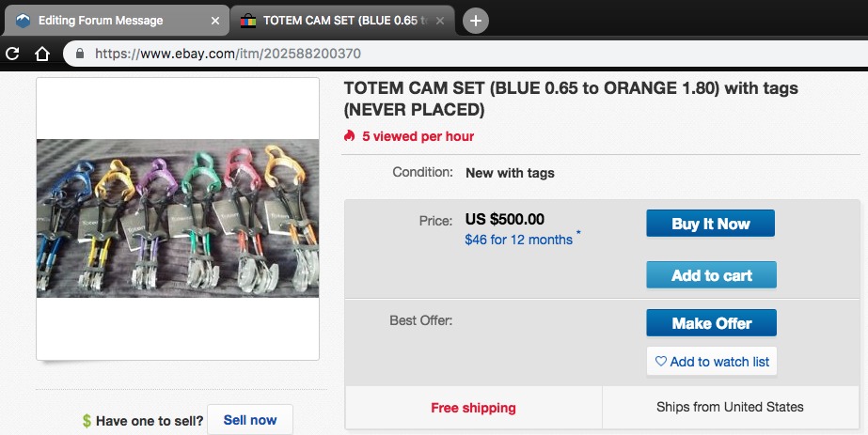Image resolution: width=868 pixels, height=435 pixels.
Task: Click the padlock site security icon
Action: 79,54
